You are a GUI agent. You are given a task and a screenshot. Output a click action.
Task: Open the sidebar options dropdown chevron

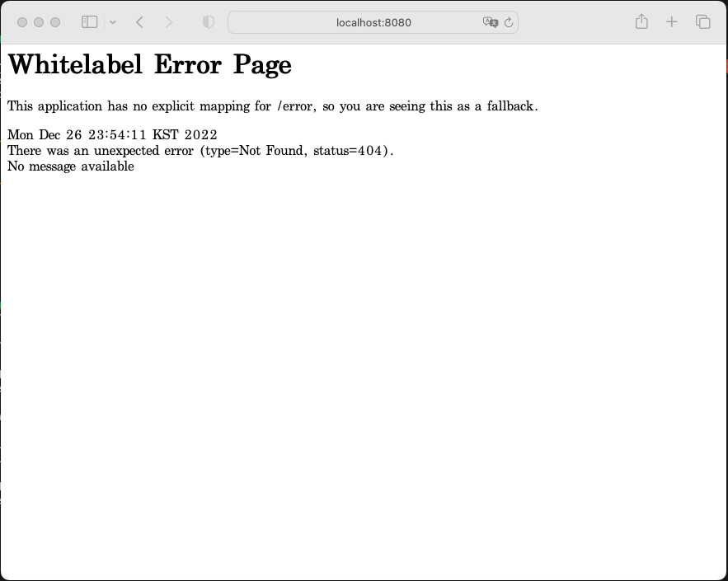click(x=113, y=22)
